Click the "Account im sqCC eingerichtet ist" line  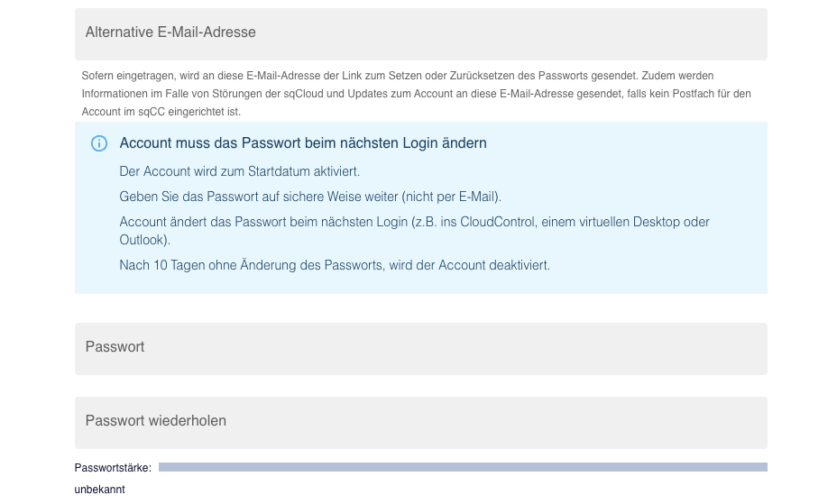(x=161, y=112)
